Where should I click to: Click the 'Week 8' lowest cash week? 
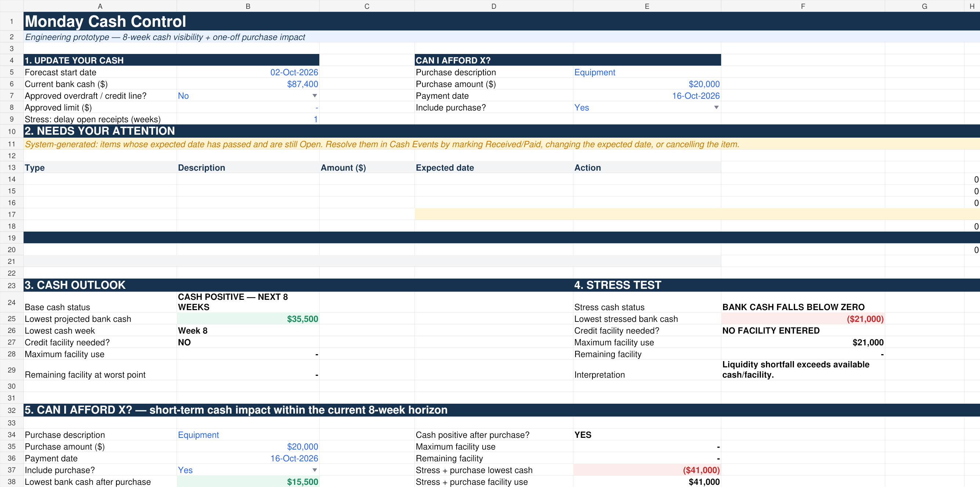click(x=193, y=331)
